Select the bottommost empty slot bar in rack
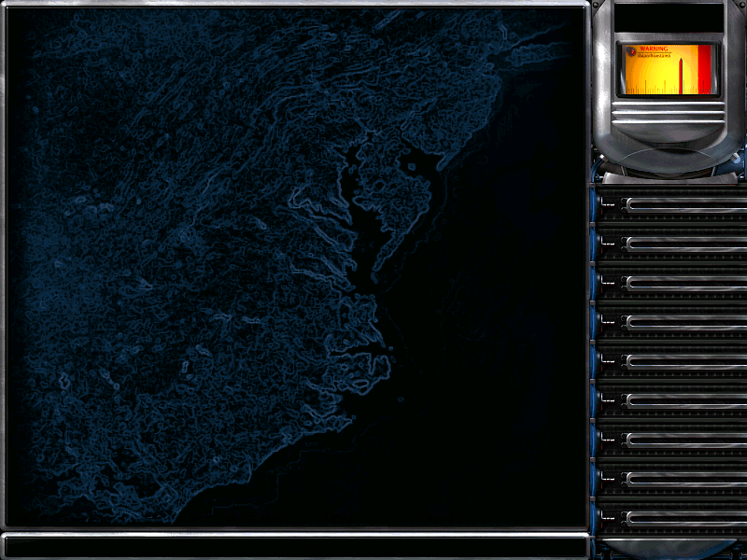 [x=686, y=518]
